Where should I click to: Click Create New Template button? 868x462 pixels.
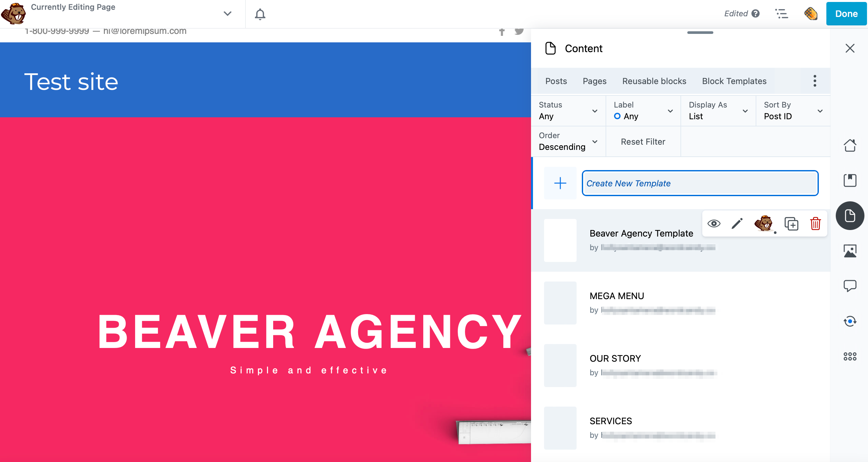(700, 183)
